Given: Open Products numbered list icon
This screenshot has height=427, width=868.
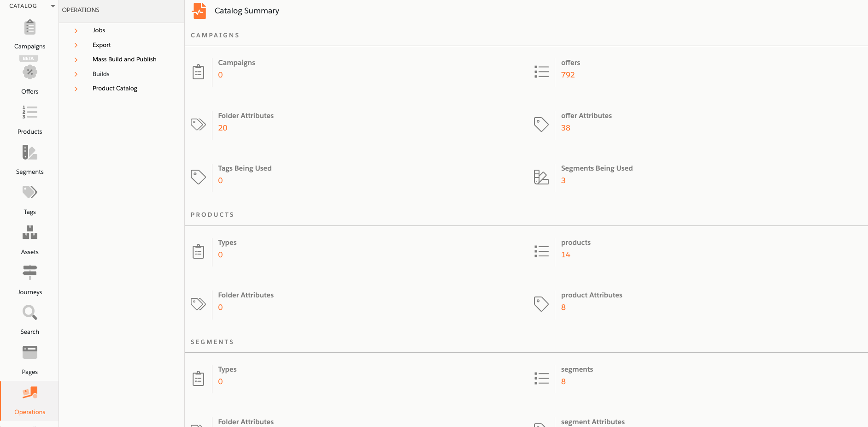Looking at the screenshot, I should pos(30,112).
